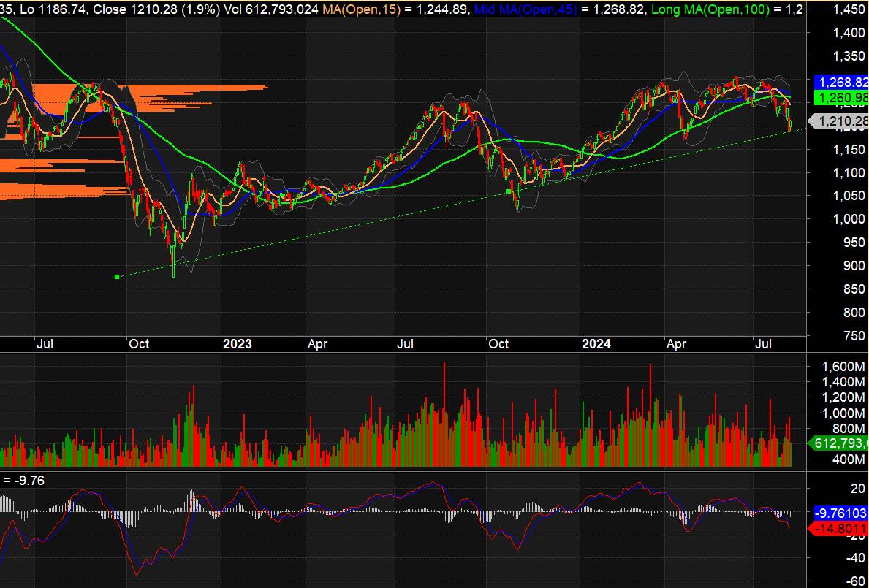
Task: Click the 2023 year label on time axis
Action: pyautogui.click(x=238, y=344)
